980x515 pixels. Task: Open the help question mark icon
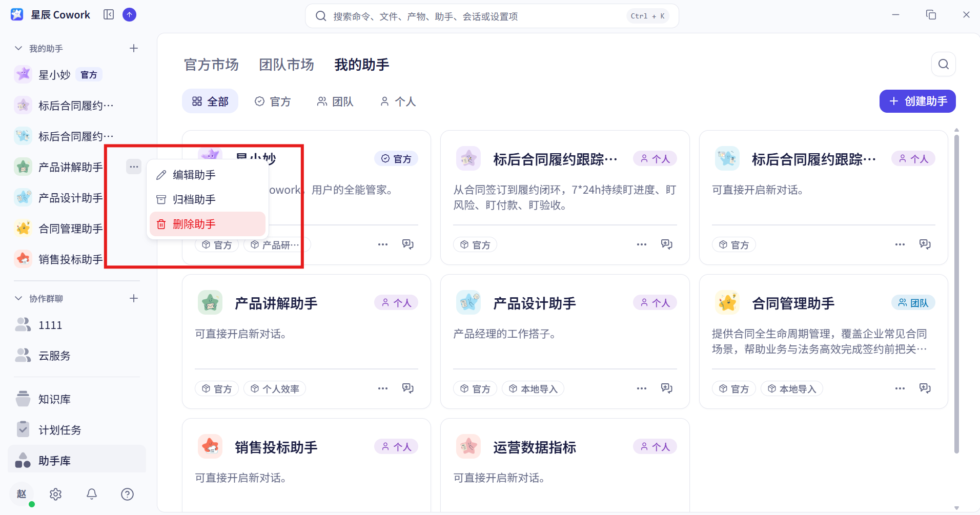pos(127,494)
